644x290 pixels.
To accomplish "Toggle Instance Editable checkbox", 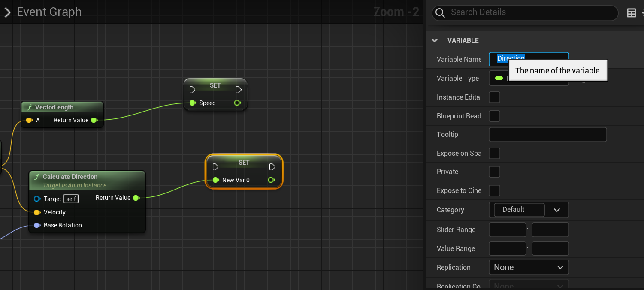I will [x=495, y=97].
